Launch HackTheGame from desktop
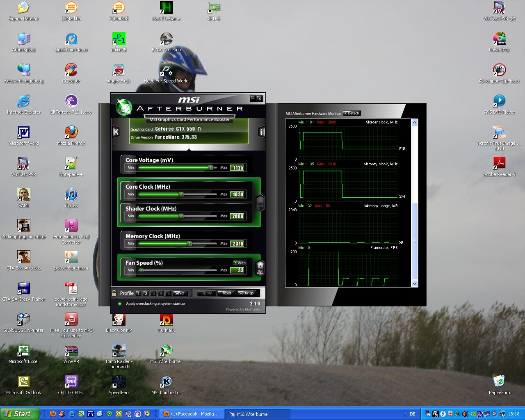525x420 pixels. [166, 11]
